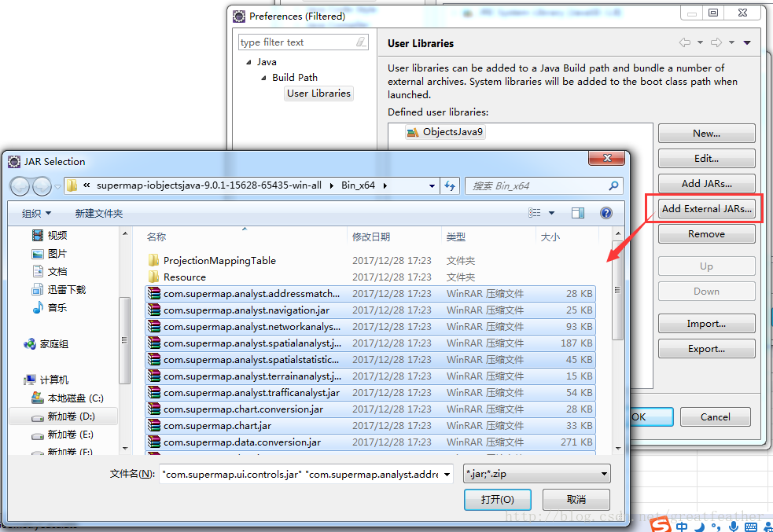Click New... button in Preferences
Image resolution: width=773 pixels, height=532 pixels.
point(706,134)
